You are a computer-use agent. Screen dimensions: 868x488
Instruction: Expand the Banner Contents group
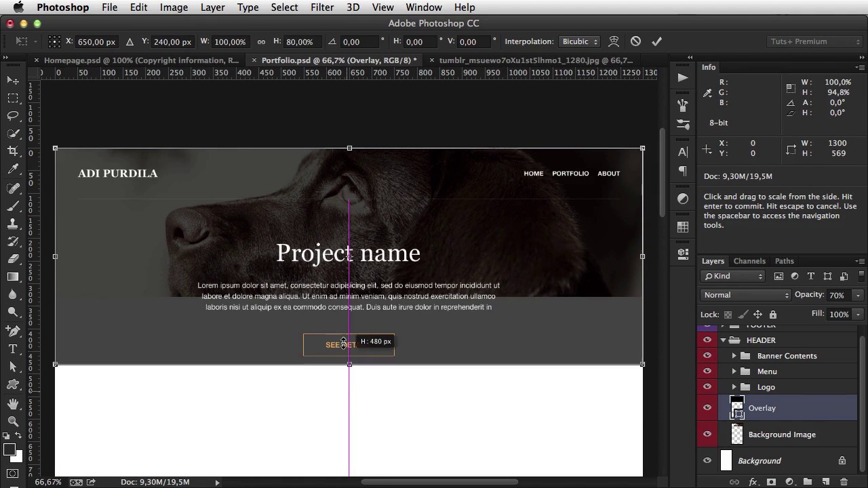click(x=734, y=356)
